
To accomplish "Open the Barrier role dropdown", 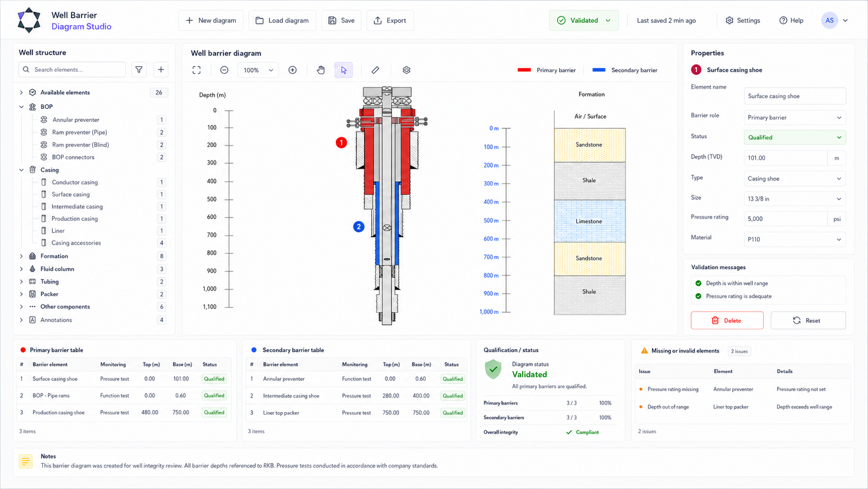I will point(795,117).
